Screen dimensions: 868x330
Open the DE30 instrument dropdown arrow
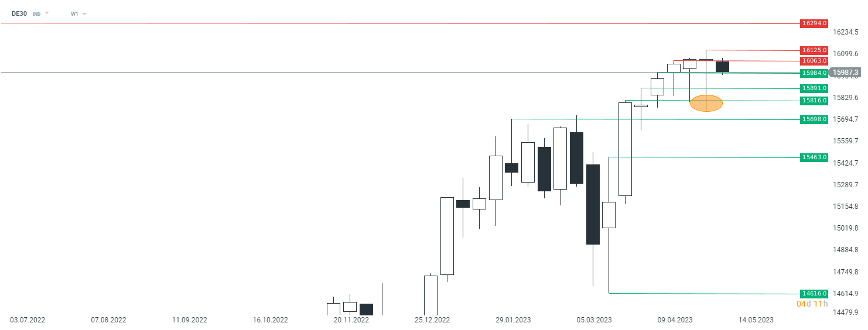click(47, 13)
